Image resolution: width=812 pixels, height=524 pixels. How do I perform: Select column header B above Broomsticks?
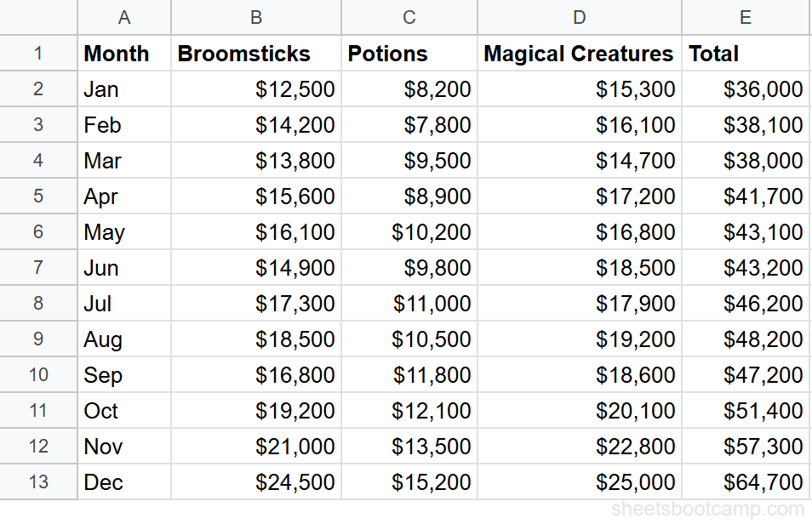[255, 17]
